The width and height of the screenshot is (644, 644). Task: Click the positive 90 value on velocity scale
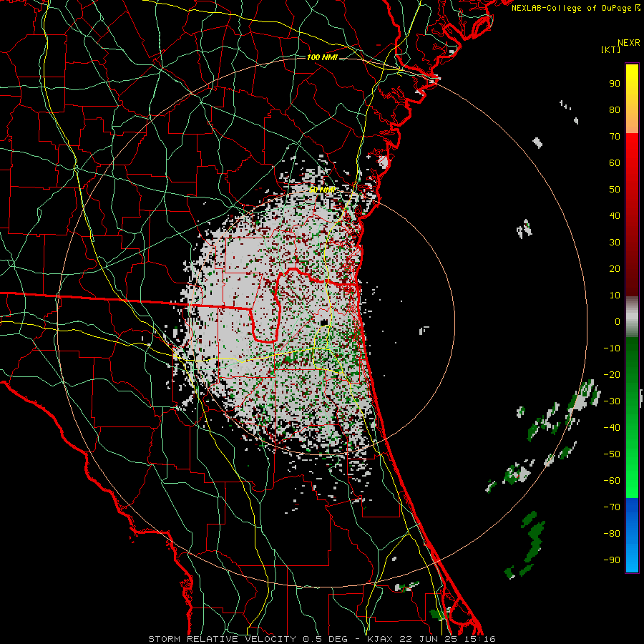click(615, 84)
